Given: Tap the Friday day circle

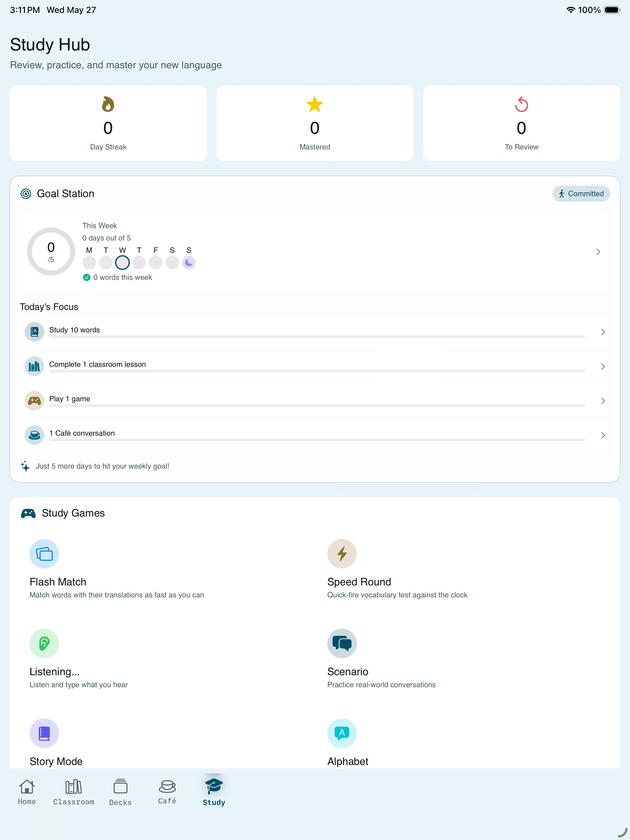Looking at the screenshot, I should pyautogui.click(x=155, y=262).
